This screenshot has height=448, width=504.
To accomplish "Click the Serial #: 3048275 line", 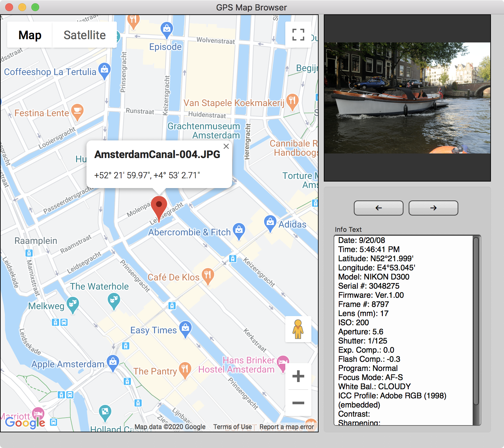I will [x=369, y=286].
